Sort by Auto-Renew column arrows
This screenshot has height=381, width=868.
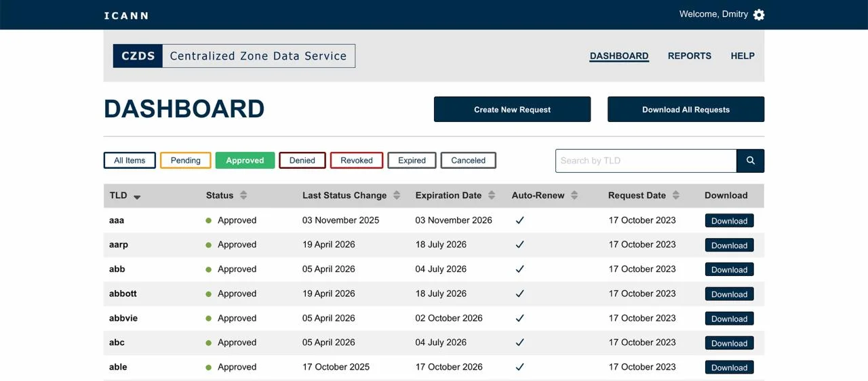[574, 195]
